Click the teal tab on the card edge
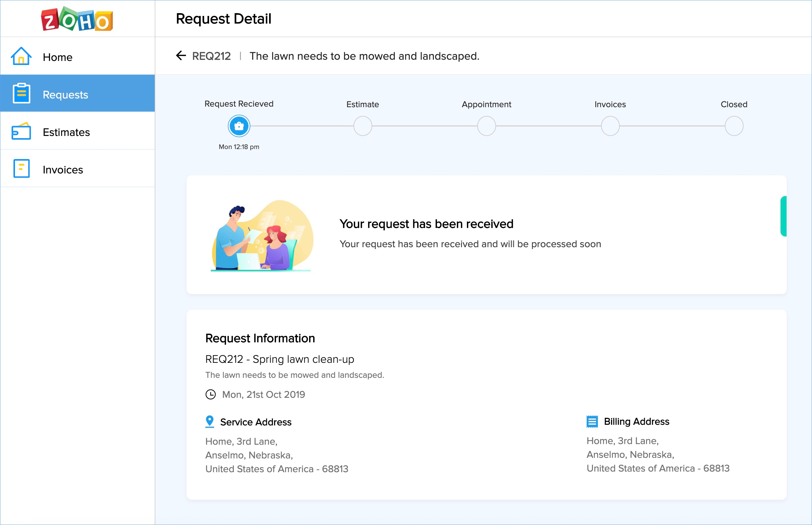This screenshot has height=525, width=812. [x=783, y=216]
